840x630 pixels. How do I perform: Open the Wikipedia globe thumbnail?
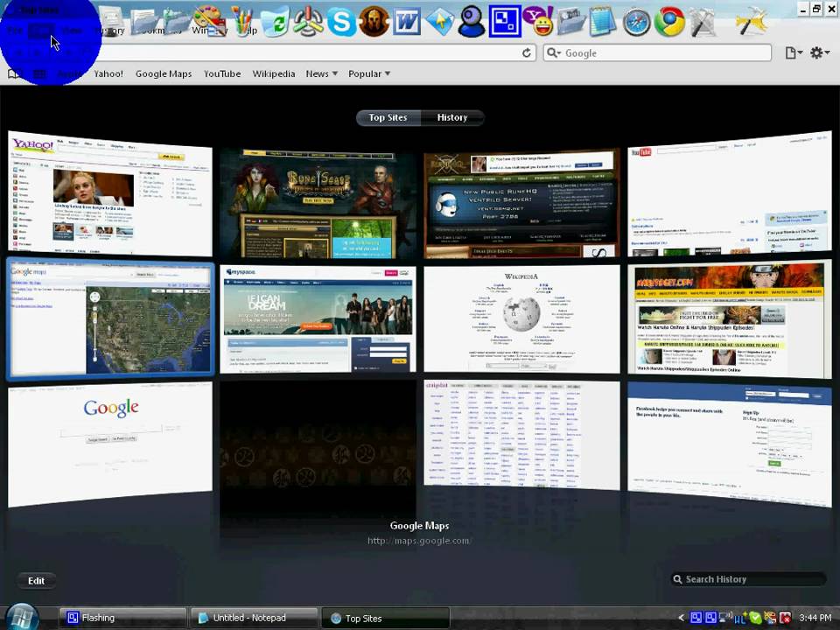coord(521,318)
